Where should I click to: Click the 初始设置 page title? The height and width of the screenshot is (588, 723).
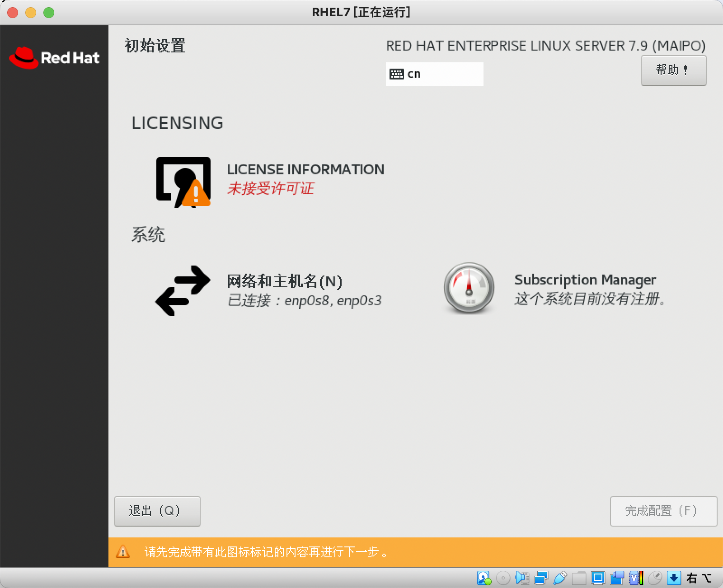[155, 46]
